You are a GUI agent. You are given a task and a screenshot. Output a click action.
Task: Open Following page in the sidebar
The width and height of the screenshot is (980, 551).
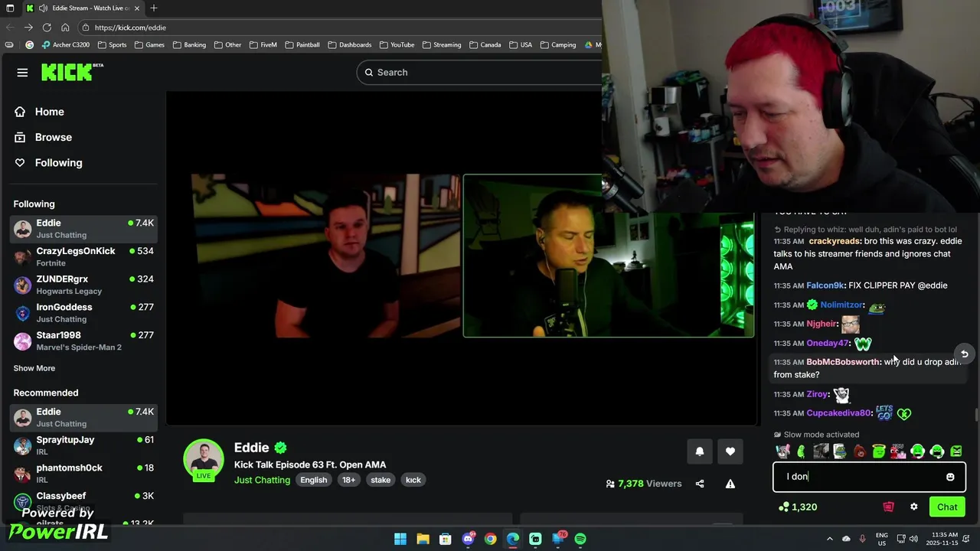coord(47,162)
